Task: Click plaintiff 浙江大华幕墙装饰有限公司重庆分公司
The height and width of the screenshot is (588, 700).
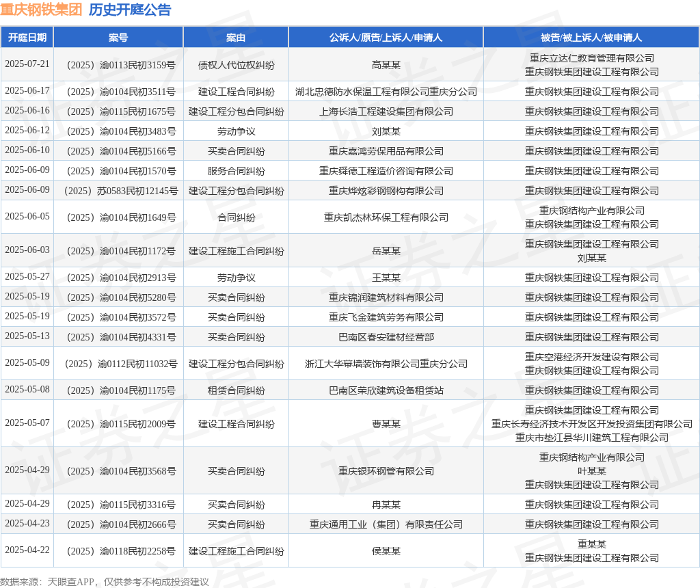Action: click(x=386, y=364)
